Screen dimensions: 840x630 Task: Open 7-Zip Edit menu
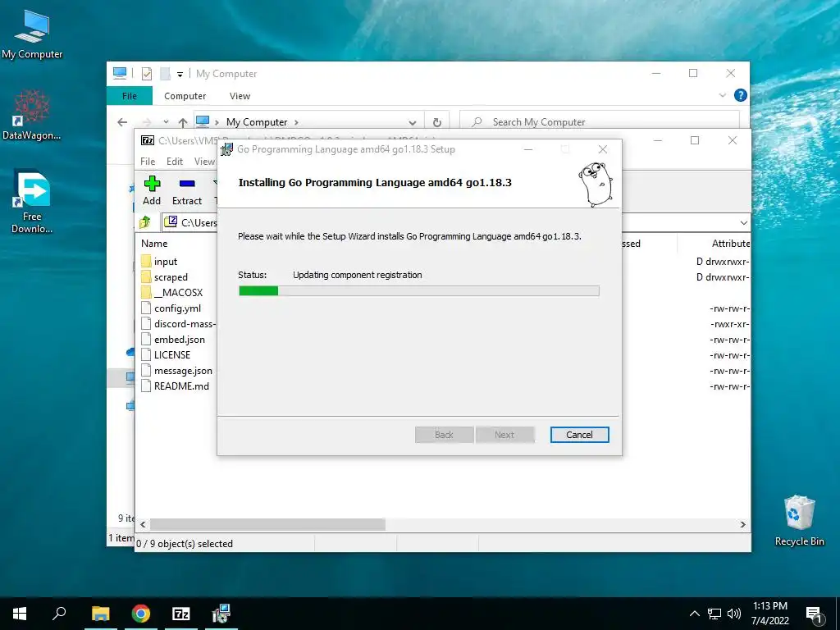pos(174,162)
